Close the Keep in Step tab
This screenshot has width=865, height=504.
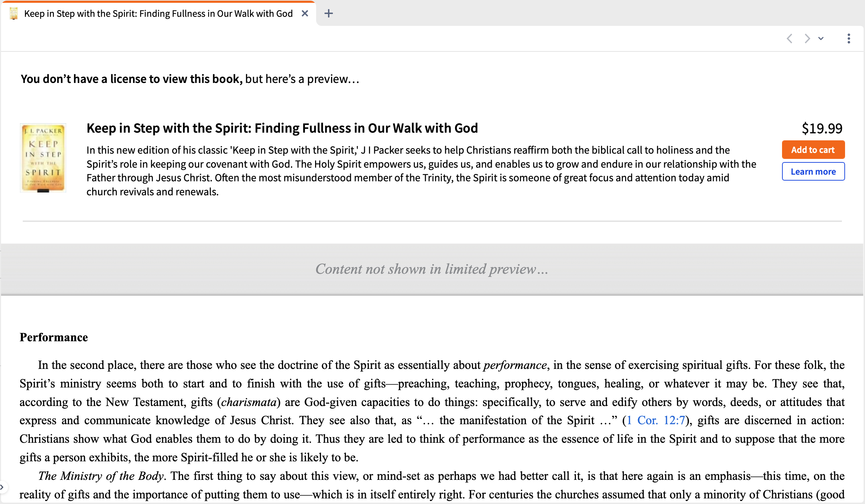tap(305, 14)
